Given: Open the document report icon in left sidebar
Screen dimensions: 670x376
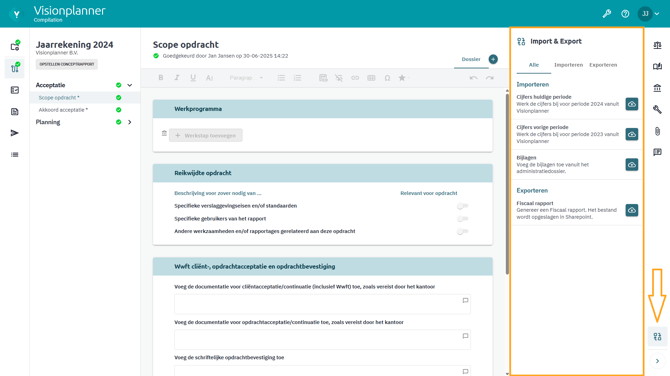Looking at the screenshot, I should coord(15,112).
